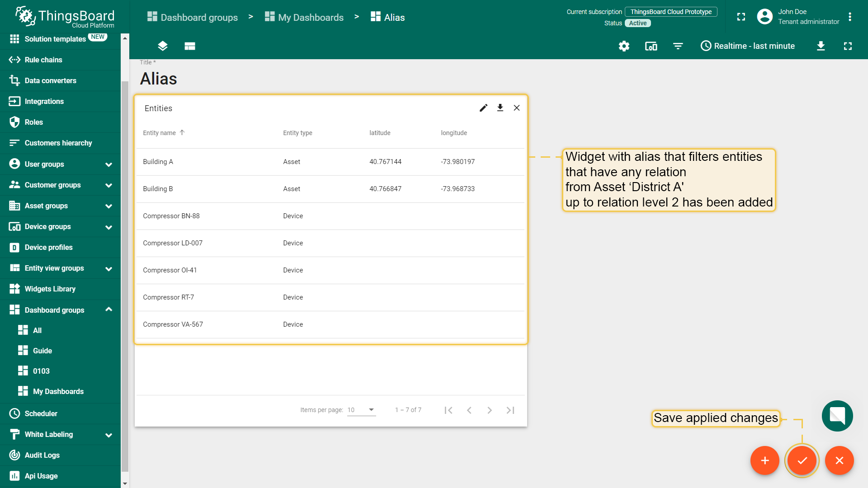Add new widget with plus button
The width and height of the screenshot is (868, 488).
coord(765,460)
